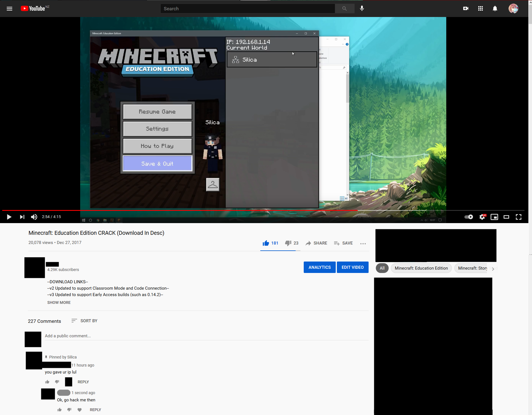Like the video with the thumbs up

266,243
